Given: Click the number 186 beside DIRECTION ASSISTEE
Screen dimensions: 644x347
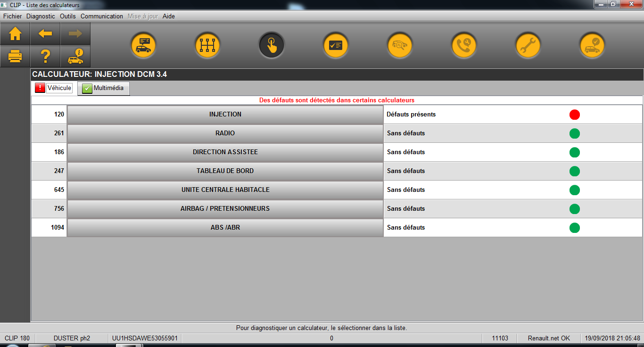Looking at the screenshot, I should pos(59,152).
